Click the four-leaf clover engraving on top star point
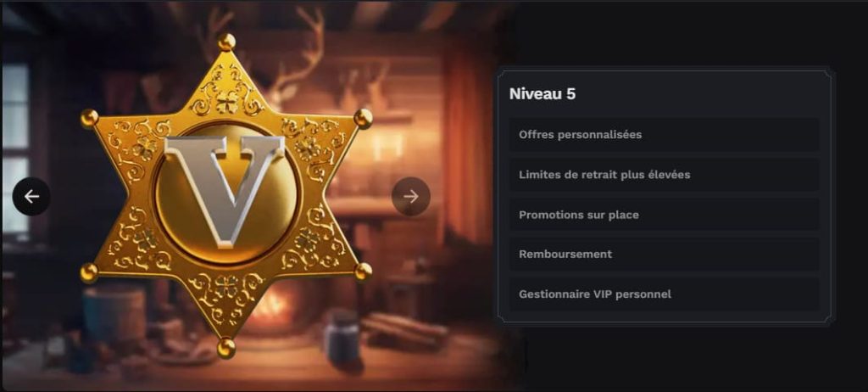Viewport: 868px width, 392px height. point(226,102)
